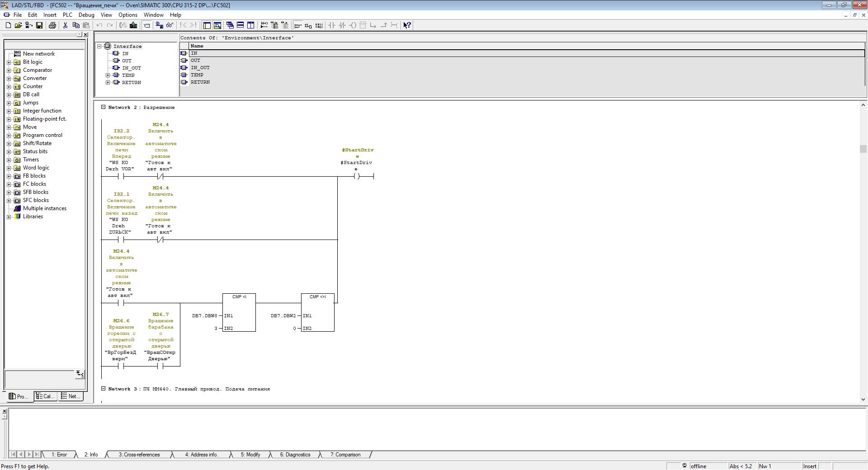The height and width of the screenshot is (470, 868).
Task: Expand the Timers category
Action: [x=9, y=160]
